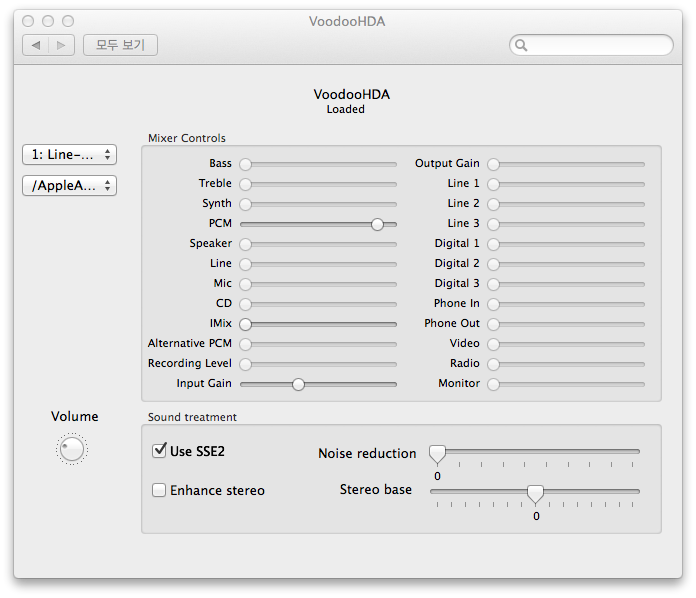
Task: Click the Input Gain slider thumb
Action: 298,384
